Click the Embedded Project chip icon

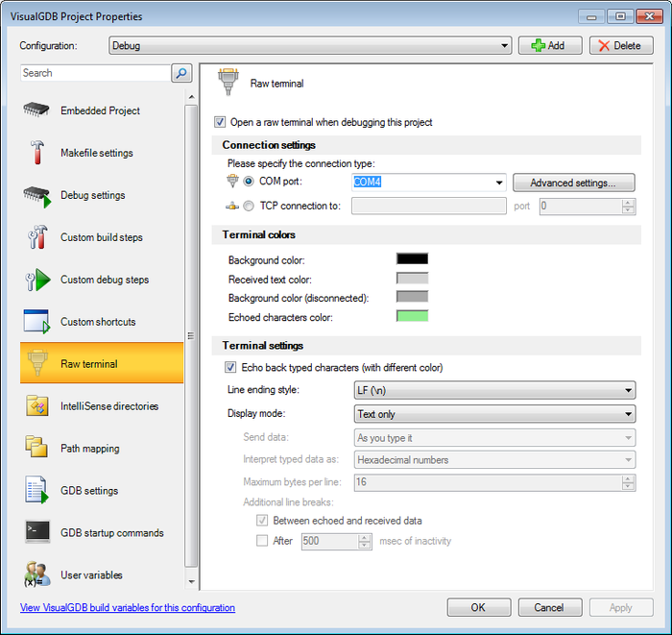pyautogui.click(x=36, y=110)
